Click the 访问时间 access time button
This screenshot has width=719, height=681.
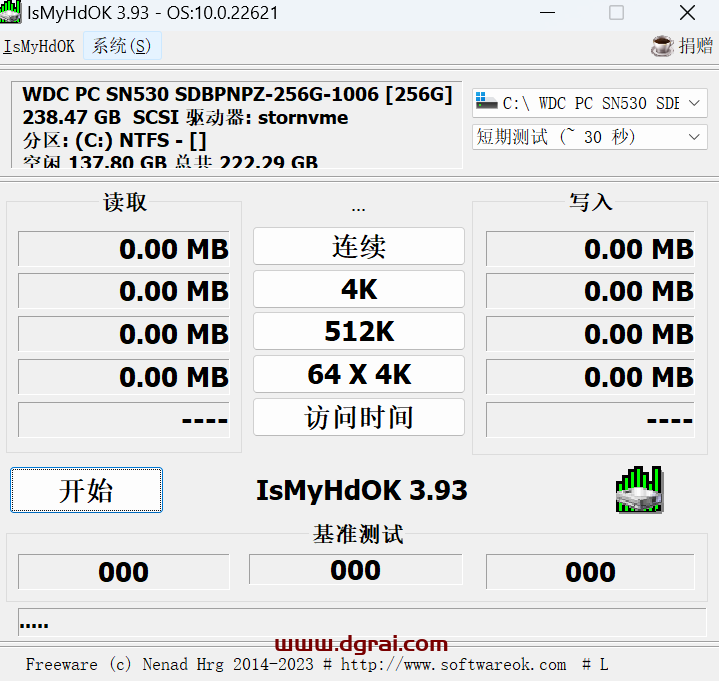point(359,417)
